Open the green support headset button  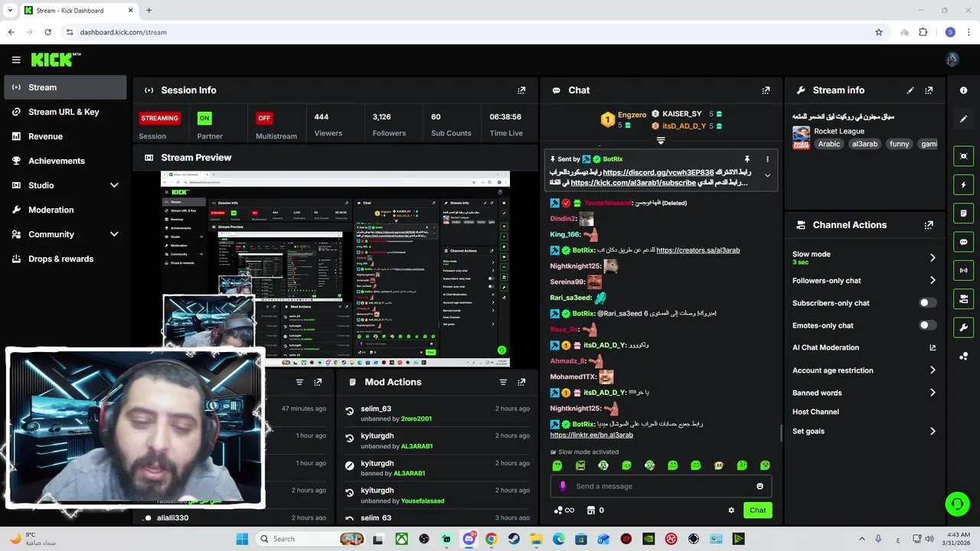[x=957, y=504]
